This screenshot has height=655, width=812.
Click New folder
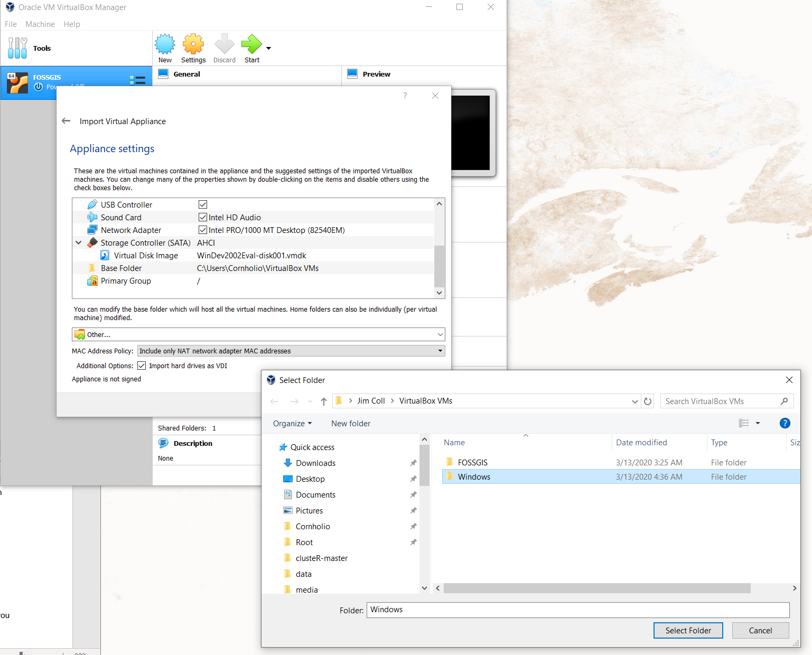(x=351, y=423)
